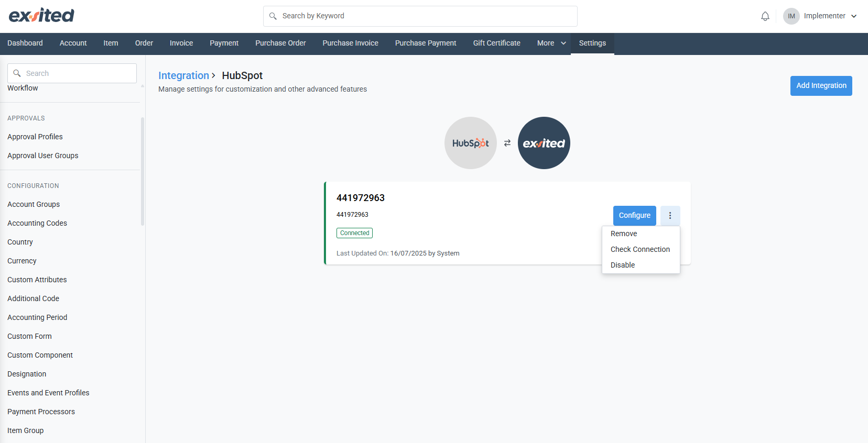Switch to the Order tab

coord(144,43)
